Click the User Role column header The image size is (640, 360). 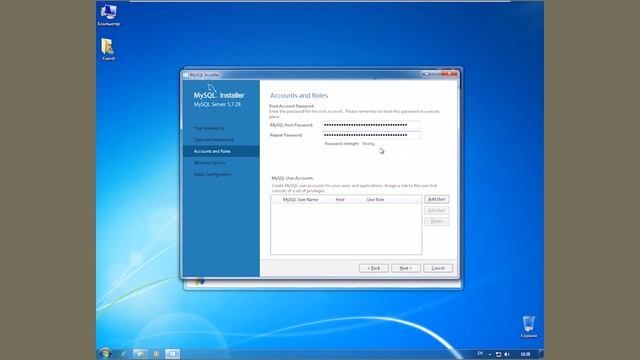(x=376, y=200)
